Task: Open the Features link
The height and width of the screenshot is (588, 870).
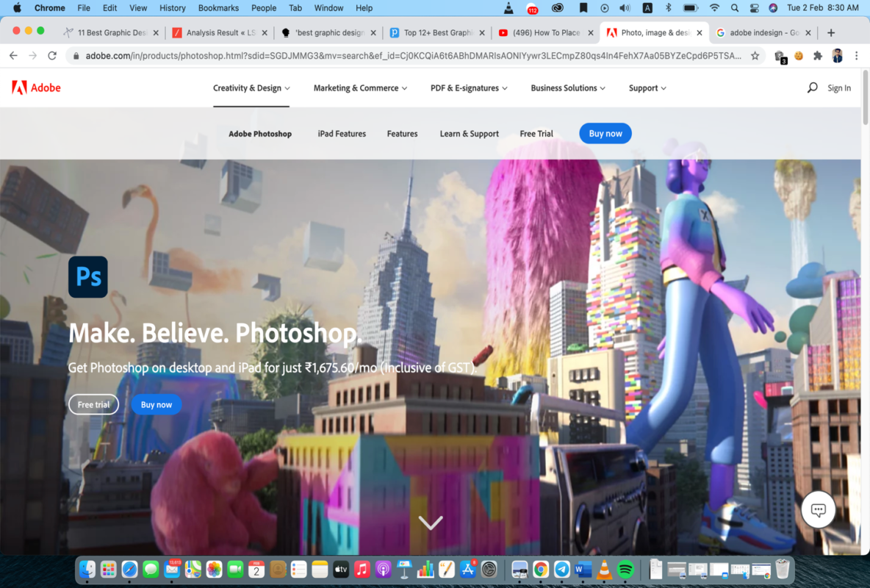Action: [402, 133]
